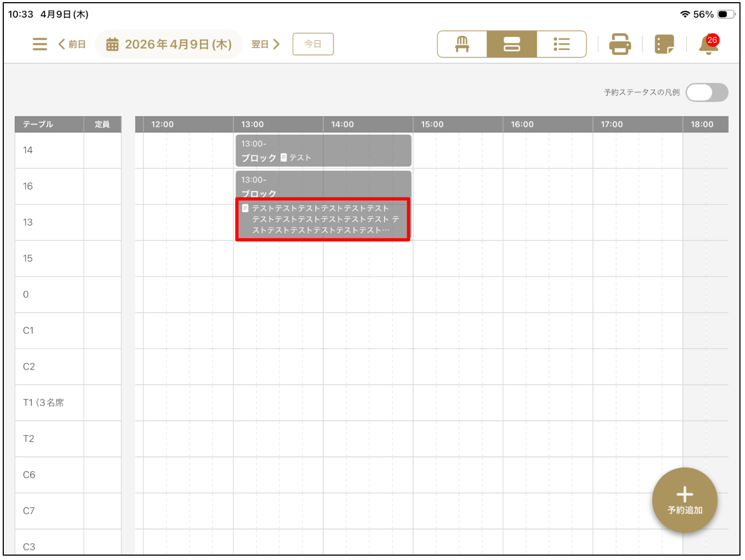This screenshot has width=745, height=560.
Task: Switch to seat layout view
Action: coord(462,44)
